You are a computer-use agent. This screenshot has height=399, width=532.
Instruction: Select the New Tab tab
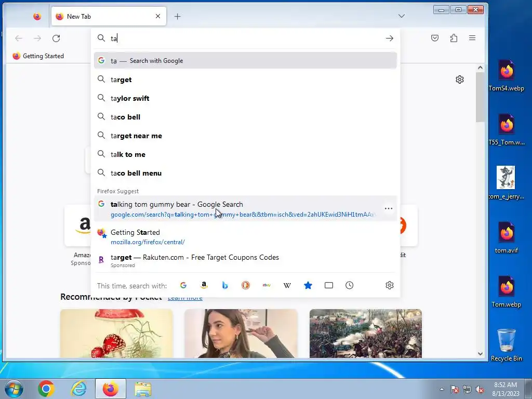(x=109, y=16)
